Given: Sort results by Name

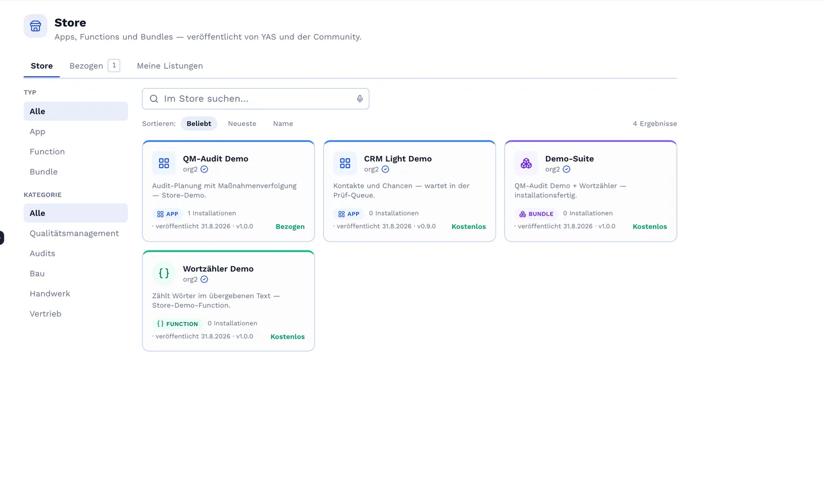Looking at the screenshot, I should [283, 124].
